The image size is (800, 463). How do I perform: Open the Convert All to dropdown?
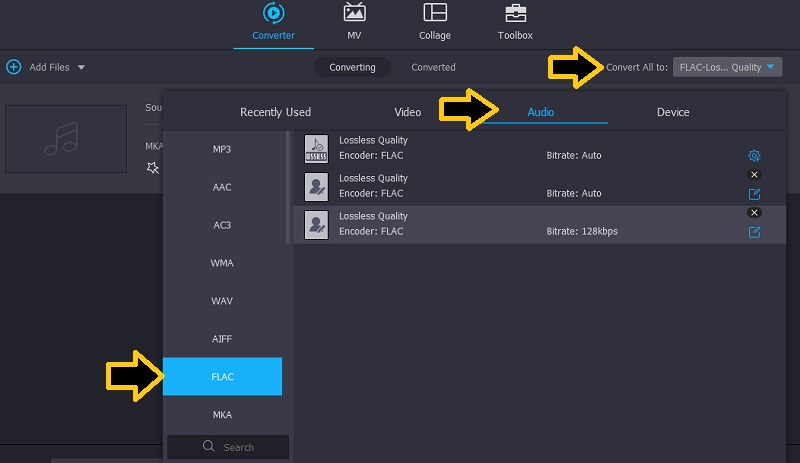(x=727, y=67)
